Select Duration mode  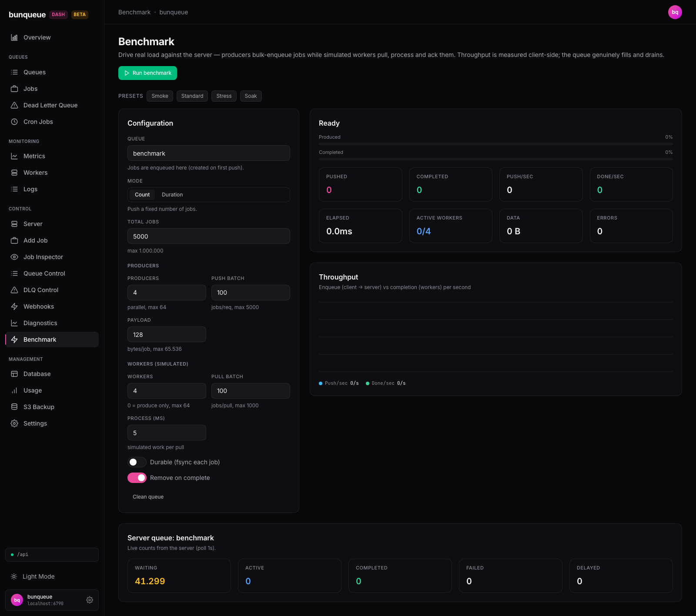click(x=172, y=195)
